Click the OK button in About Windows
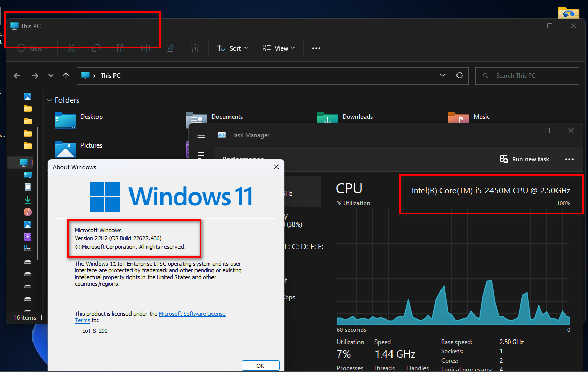This screenshot has width=588, height=372. point(260,366)
